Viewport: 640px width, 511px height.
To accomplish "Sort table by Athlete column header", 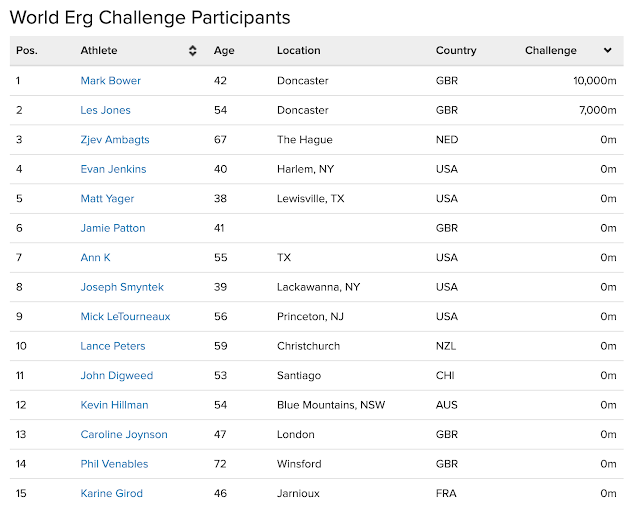I will coord(99,51).
